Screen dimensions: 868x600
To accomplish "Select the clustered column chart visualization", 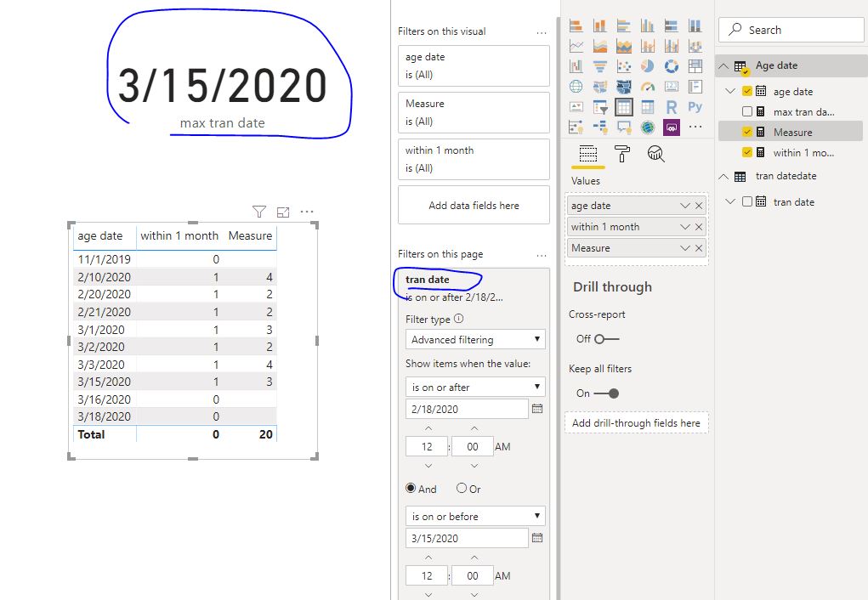I will [x=648, y=25].
